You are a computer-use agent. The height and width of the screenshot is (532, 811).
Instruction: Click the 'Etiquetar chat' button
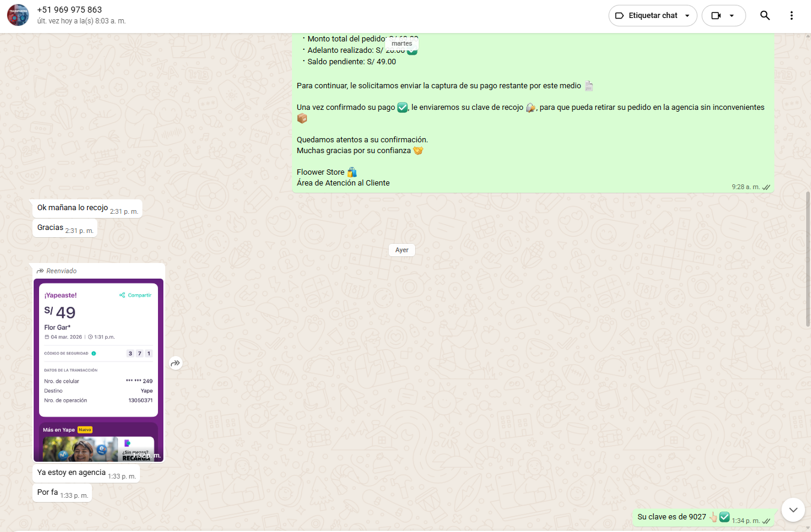[x=652, y=16]
